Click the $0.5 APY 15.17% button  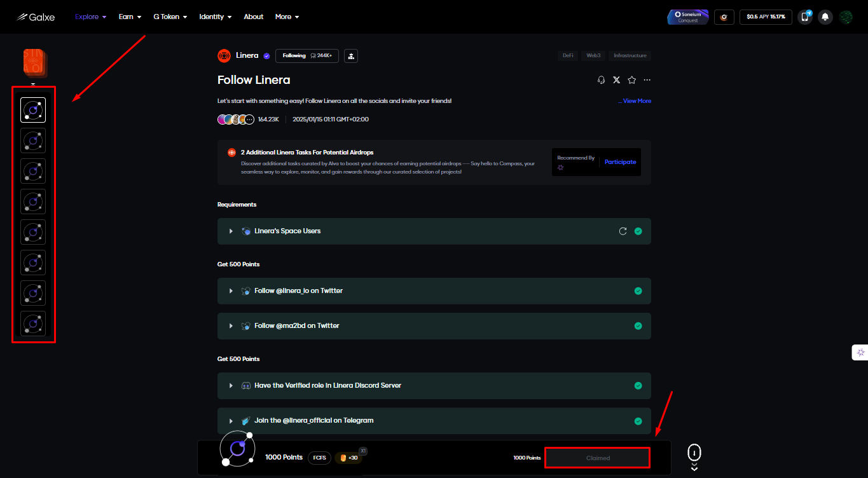click(x=766, y=17)
